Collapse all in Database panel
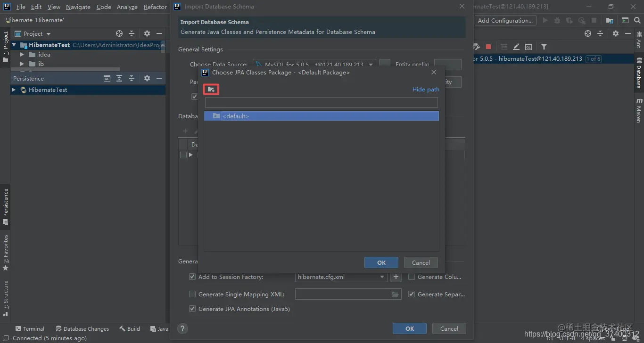The image size is (644, 343). point(600,33)
